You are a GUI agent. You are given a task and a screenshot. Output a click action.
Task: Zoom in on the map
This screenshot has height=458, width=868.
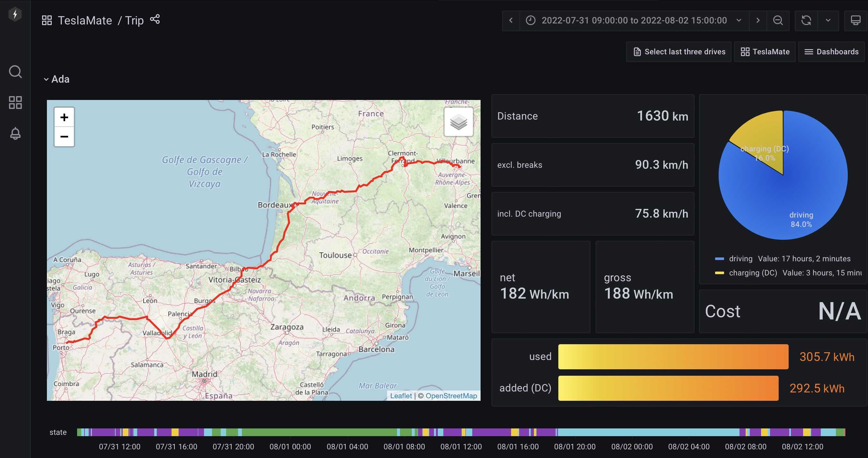pos(64,117)
